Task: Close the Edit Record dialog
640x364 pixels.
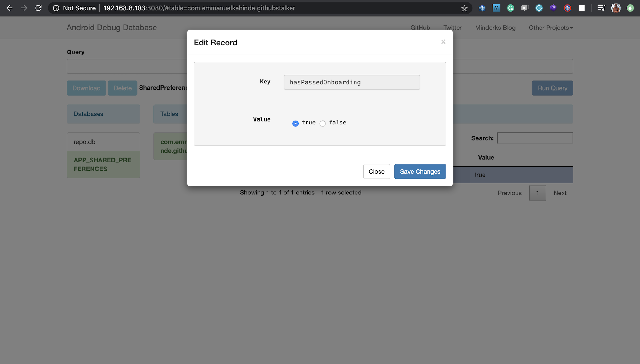Action: coord(376,171)
